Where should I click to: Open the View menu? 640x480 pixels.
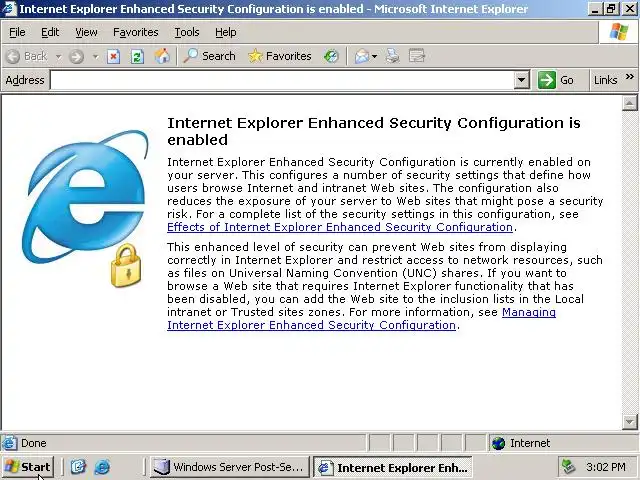[x=86, y=32]
